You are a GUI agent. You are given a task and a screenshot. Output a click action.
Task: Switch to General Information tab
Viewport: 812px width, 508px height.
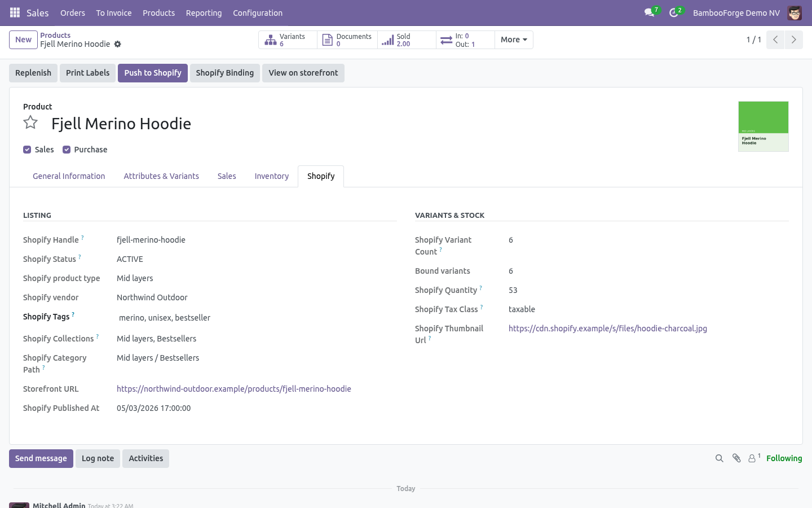(69, 176)
